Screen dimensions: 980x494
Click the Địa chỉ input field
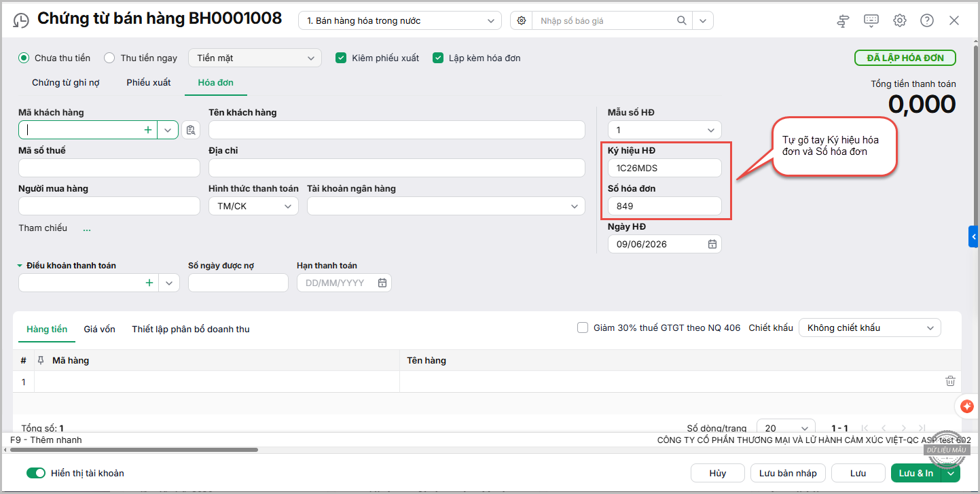tap(397, 168)
